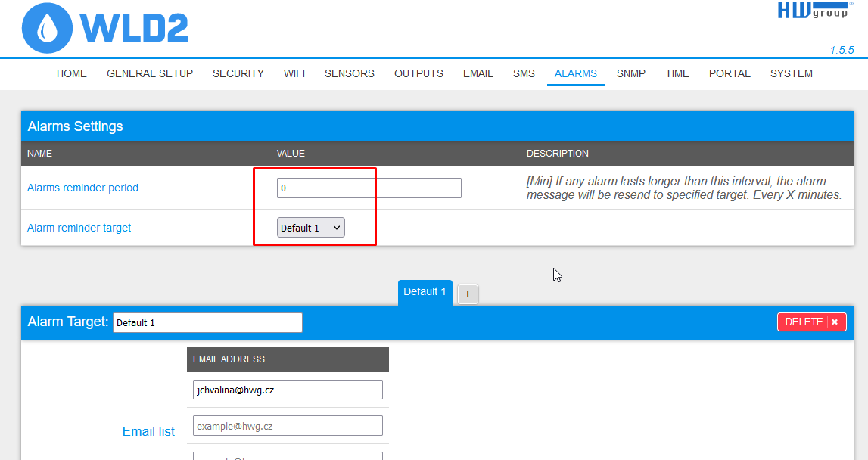Delete the Default 1 alarm target
Screen dimensions: 868x460
pos(811,322)
